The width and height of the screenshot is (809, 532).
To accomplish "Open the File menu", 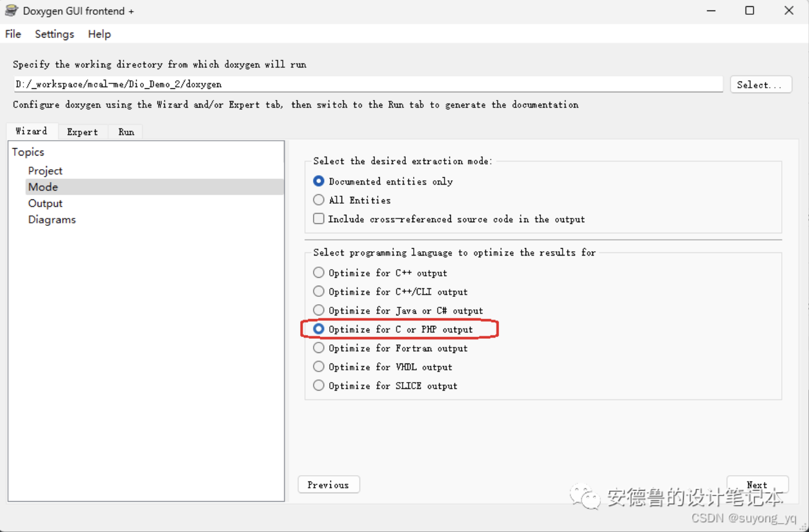I will [x=13, y=34].
